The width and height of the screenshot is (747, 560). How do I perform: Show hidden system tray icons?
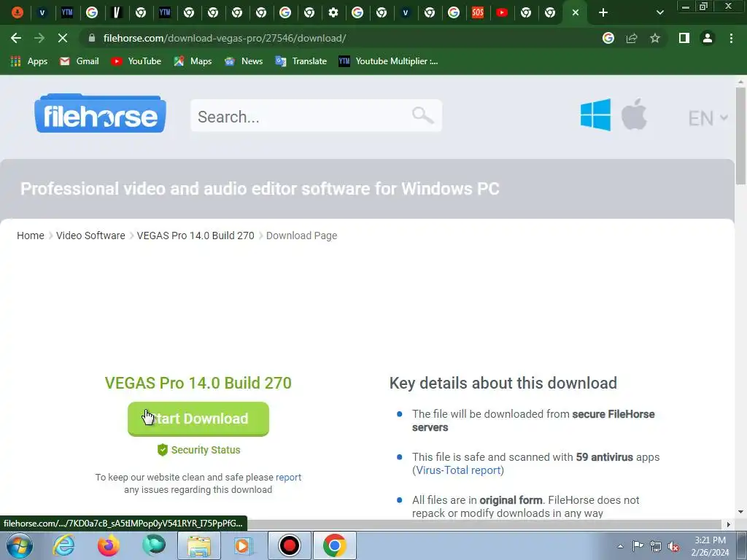[x=620, y=546]
